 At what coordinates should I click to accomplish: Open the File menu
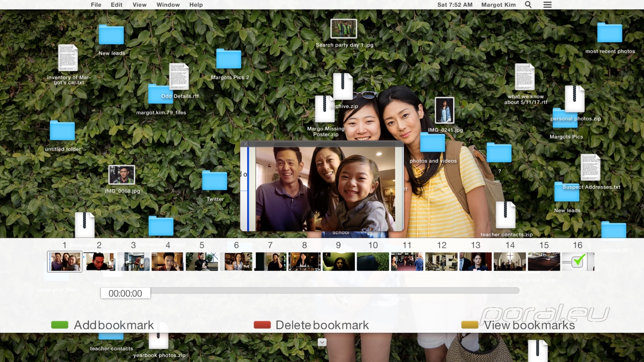point(96,5)
